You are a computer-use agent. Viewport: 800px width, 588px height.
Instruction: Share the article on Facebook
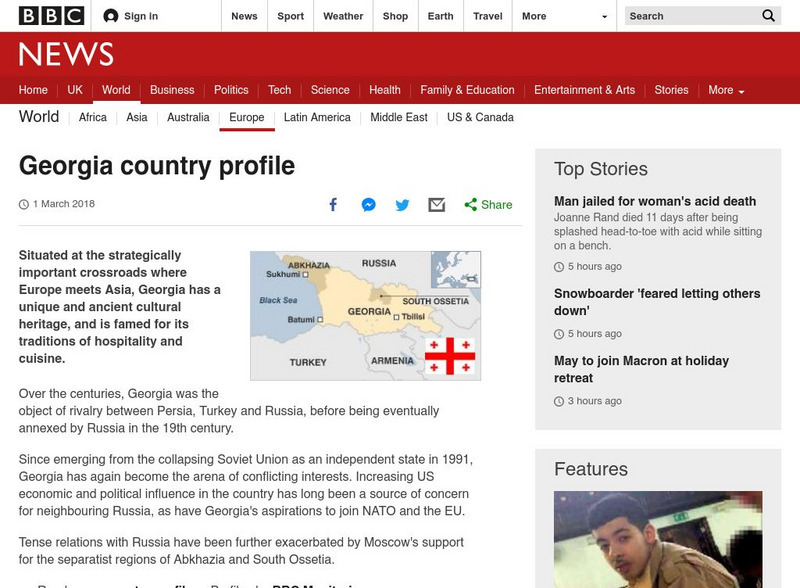point(333,204)
